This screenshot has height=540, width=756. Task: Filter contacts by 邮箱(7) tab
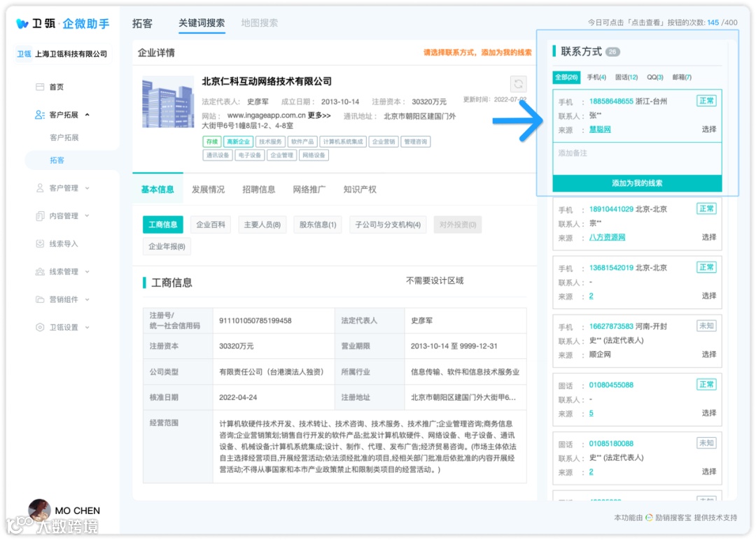pyautogui.click(x=682, y=77)
